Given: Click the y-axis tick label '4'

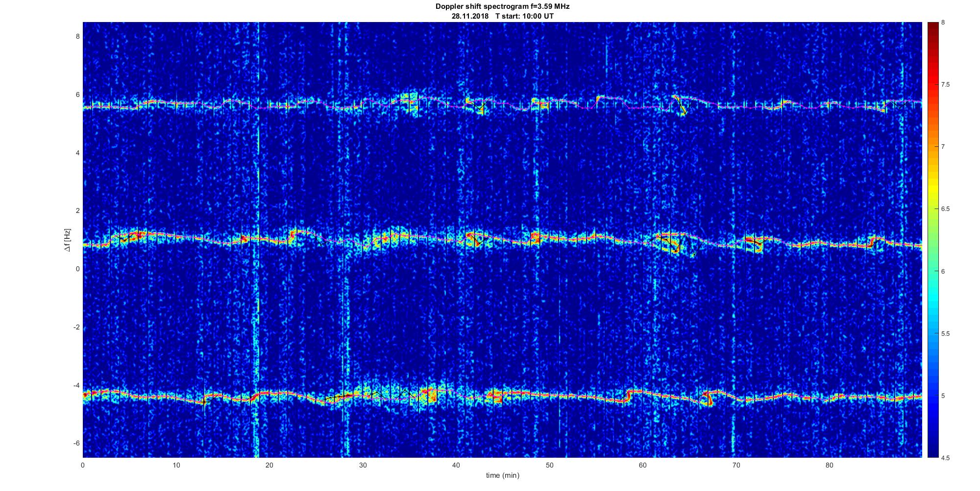Looking at the screenshot, I should (x=78, y=153).
